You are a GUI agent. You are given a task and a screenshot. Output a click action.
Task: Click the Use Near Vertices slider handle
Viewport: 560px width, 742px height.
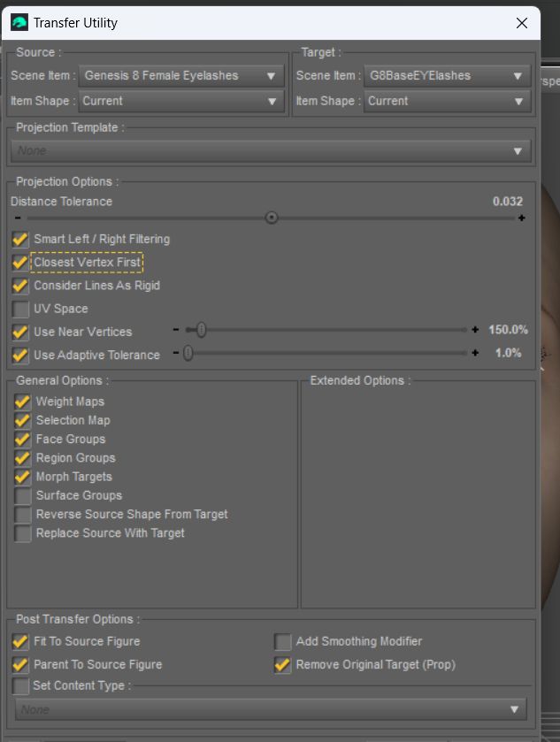coord(202,330)
